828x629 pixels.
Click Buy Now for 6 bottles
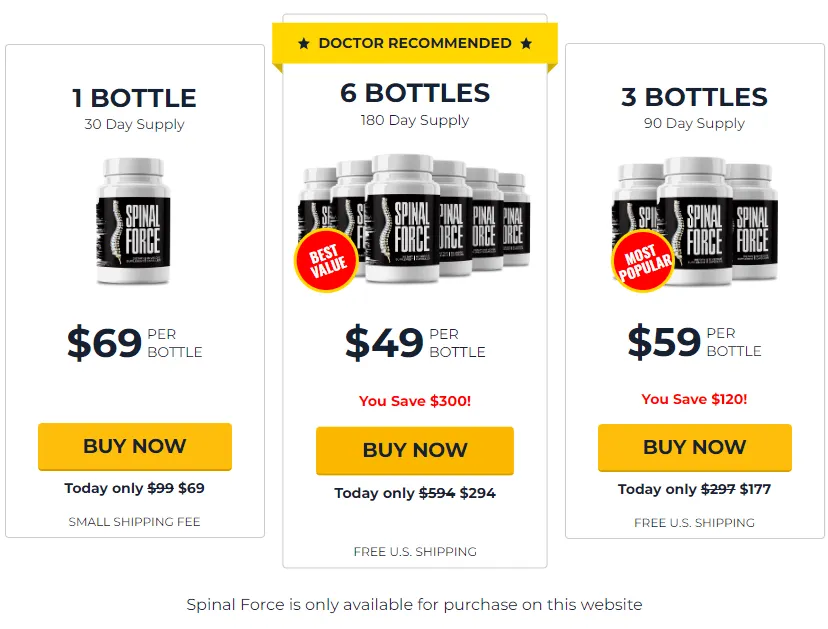415,450
